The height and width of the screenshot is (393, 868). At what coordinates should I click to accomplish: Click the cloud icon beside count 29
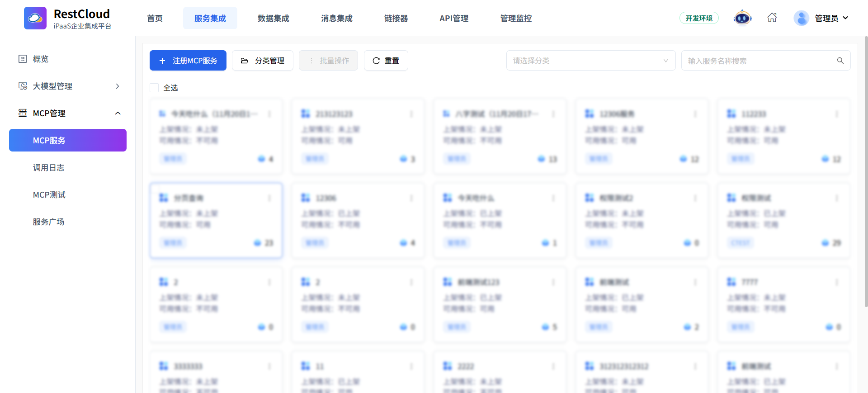(x=825, y=243)
